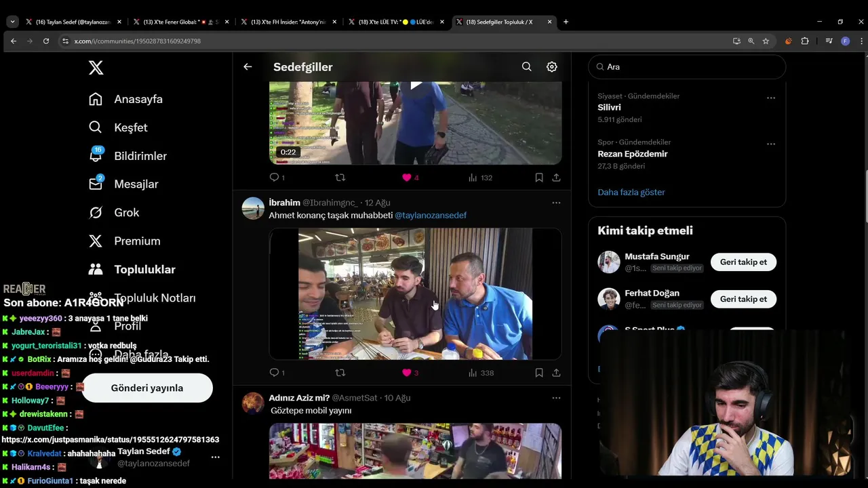Click Daha fazla göster link
The width and height of the screenshot is (868, 488).
point(631,192)
